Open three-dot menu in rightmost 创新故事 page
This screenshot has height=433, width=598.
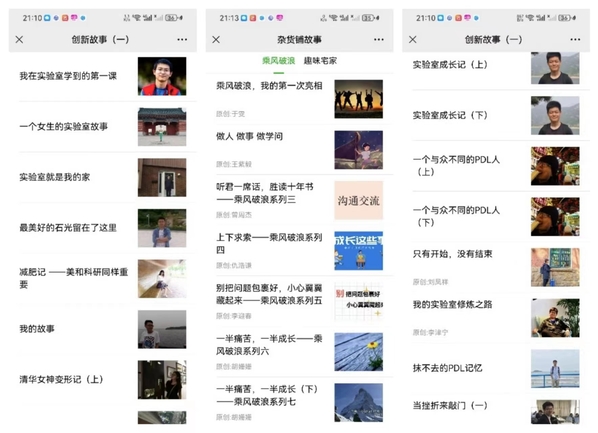(575, 39)
